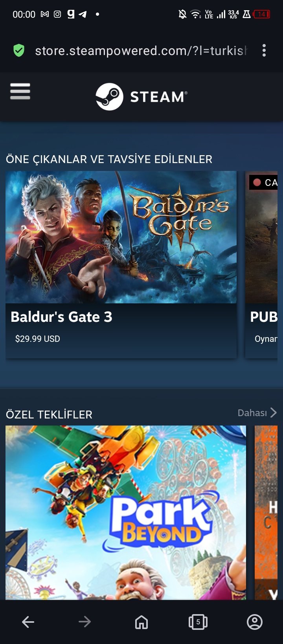Open the partially visible PUBG card
Image resolution: width=283 pixels, height=644 pixels.
coord(261,264)
